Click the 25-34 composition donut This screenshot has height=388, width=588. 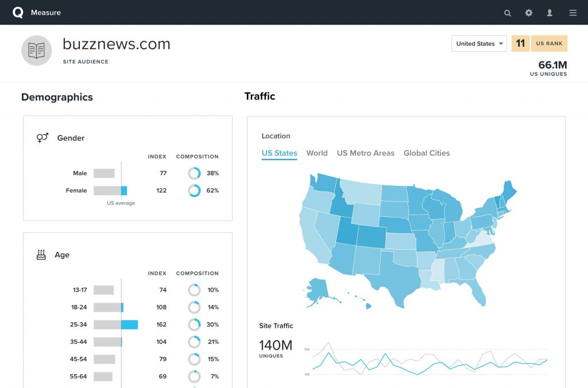tap(194, 324)
